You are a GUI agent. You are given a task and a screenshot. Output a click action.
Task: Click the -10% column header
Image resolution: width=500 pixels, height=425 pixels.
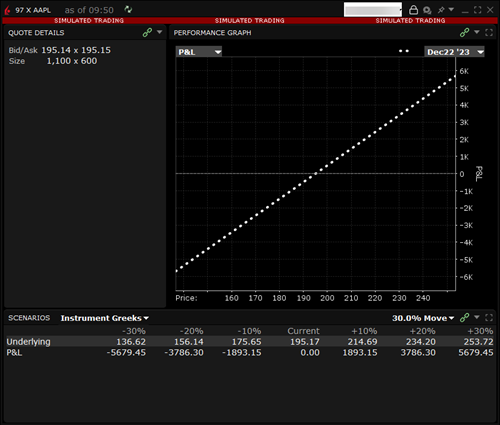pyautogui.click(x=249, y=331)
